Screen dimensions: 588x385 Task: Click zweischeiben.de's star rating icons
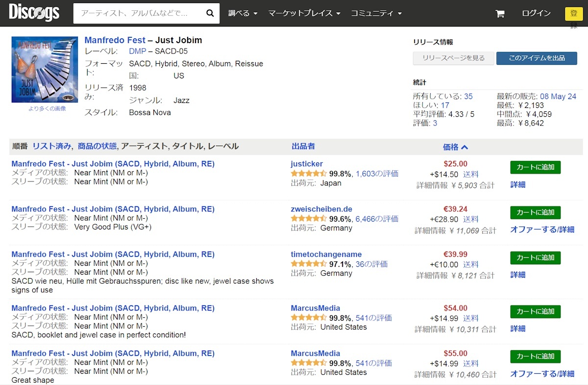click(308, 219)
